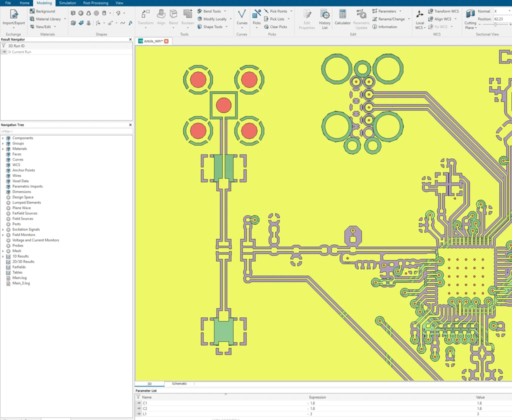This screenshot has width=512, height=420.
Task: Expand the Materials tree node
Action: [x=3, y=149]
